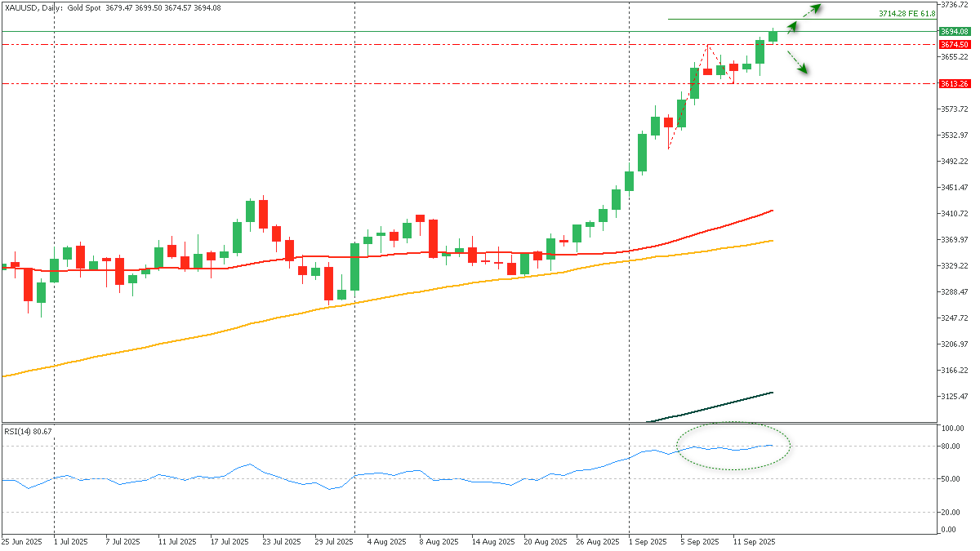Screen dimensions: 980x551
Task: Click the 3288.47 price axis label
Action: 955,291
